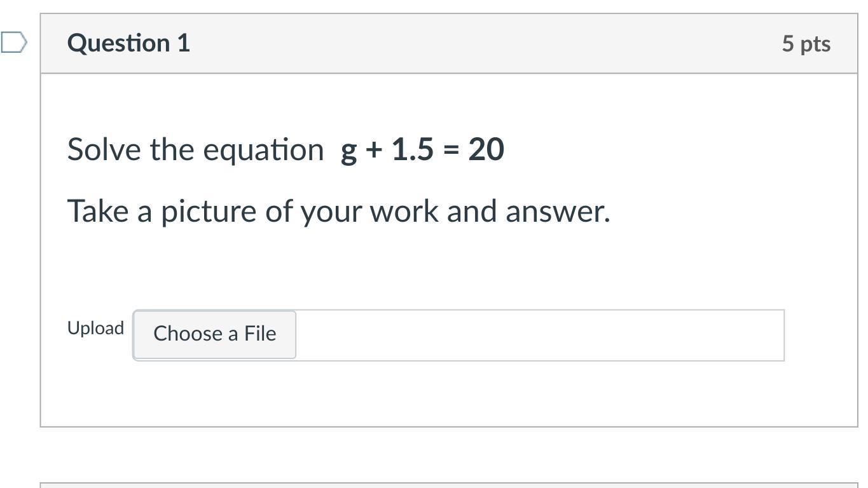Flag Question 1 with the bookmark icon
The width and height of the screenshot is (868, 488).
(x=13, y=43)
